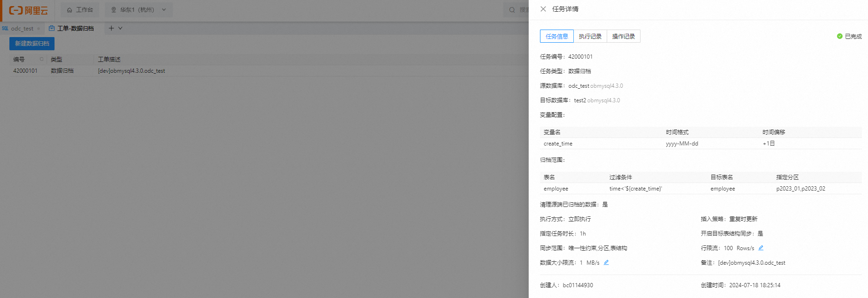Switch to the Task Info tab
The width and height of the screenshot is (868, 298).
[557, 36]
